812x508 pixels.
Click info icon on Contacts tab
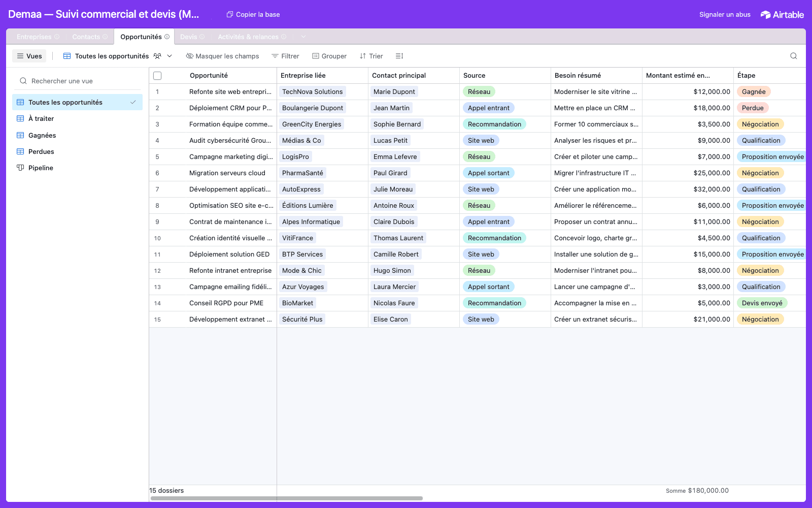point(105,37)
